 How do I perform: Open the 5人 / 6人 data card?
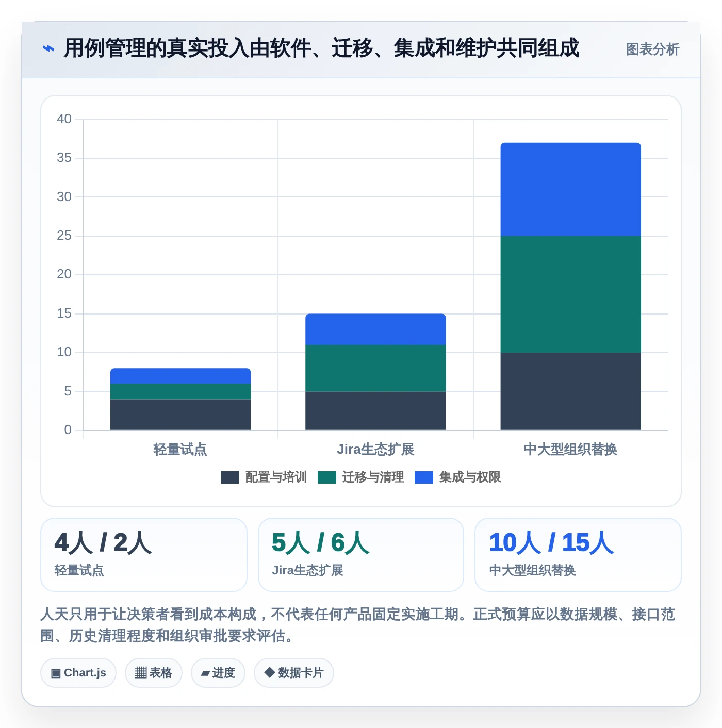click(361, 555)
